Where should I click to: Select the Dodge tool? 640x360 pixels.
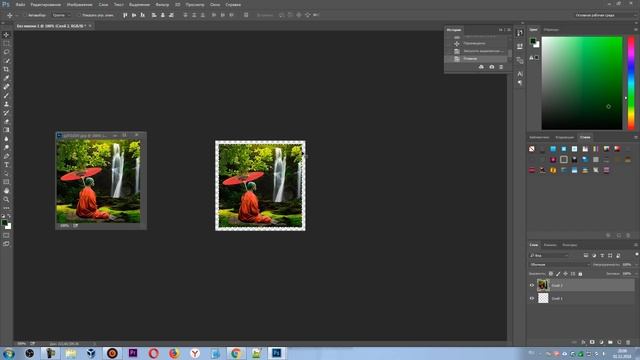[x=6, y=147]
